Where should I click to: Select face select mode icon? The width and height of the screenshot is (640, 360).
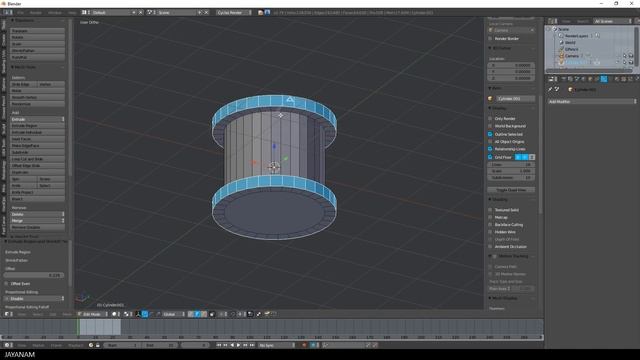[x=204, y=314]
